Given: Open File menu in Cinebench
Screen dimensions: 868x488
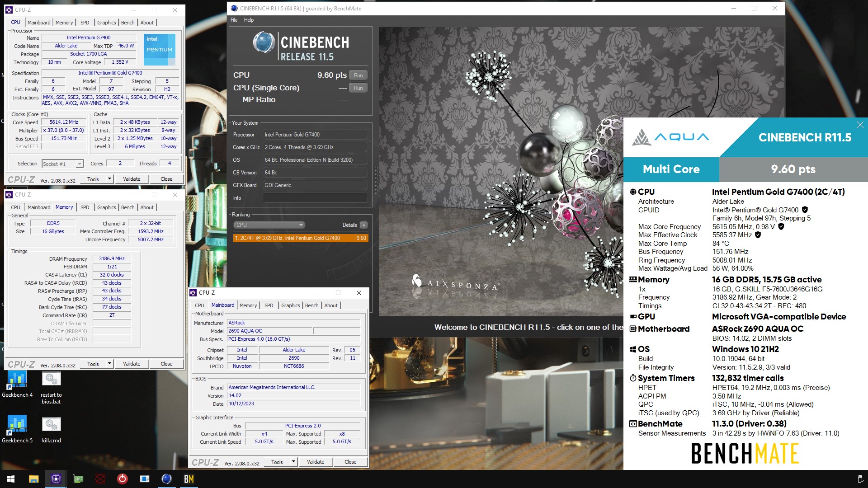Looking at the screenshot, I should click(234, 20).
